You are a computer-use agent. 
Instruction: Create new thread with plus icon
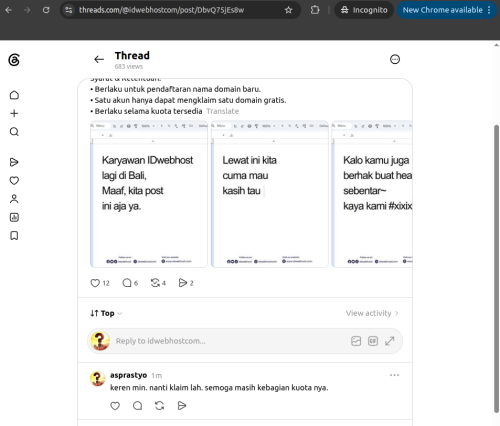tap(14, 113)
